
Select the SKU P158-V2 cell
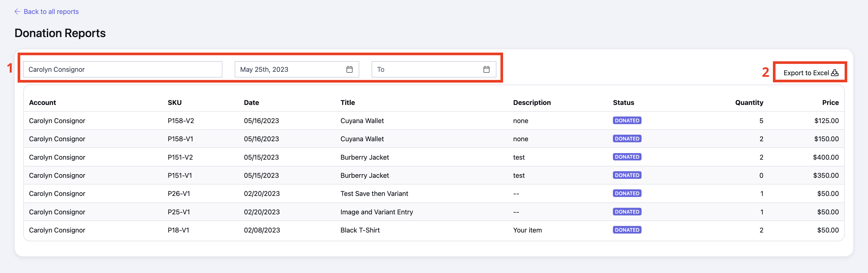181,121
